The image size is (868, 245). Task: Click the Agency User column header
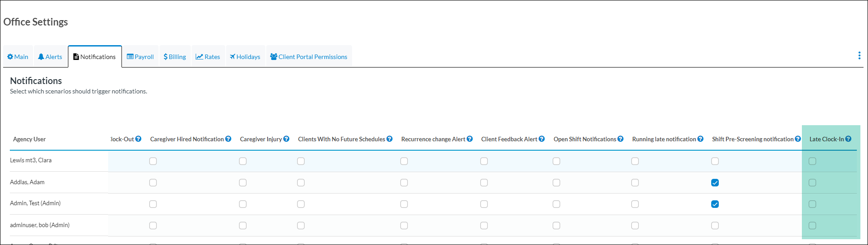29,139
